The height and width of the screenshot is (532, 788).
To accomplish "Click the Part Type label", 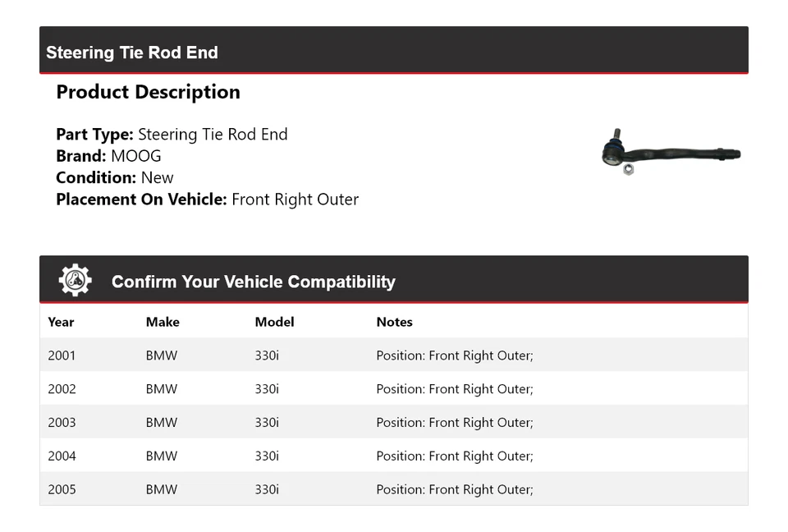I will pos(94,135).
